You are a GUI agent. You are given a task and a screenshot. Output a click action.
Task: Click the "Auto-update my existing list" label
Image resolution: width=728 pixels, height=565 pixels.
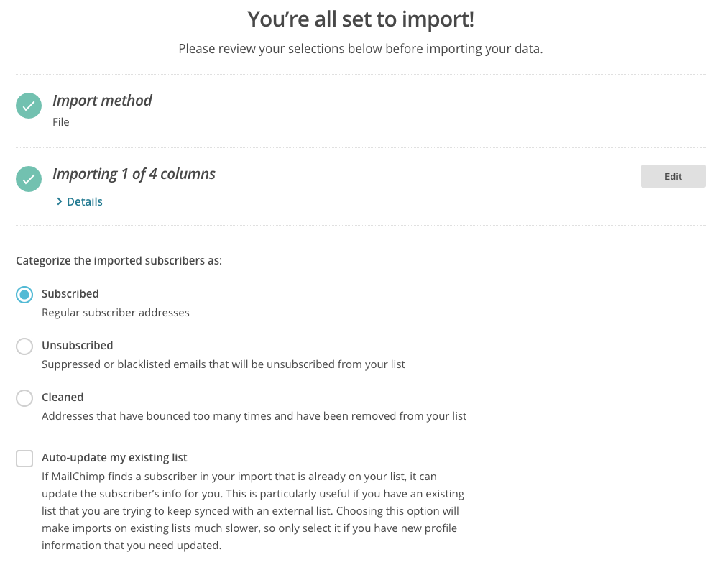114,458
